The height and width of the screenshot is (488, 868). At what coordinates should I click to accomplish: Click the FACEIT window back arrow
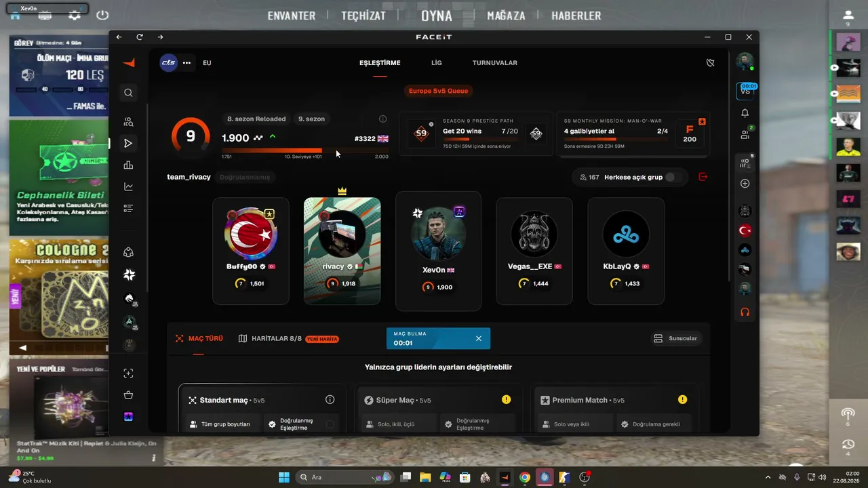(119, 37)
